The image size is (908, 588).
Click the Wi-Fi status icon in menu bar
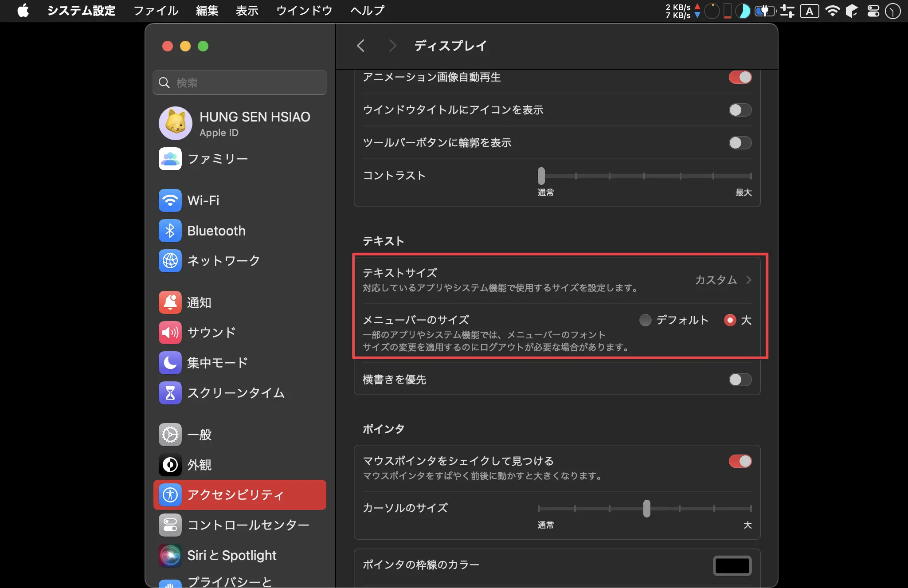(x=833, y=11)
